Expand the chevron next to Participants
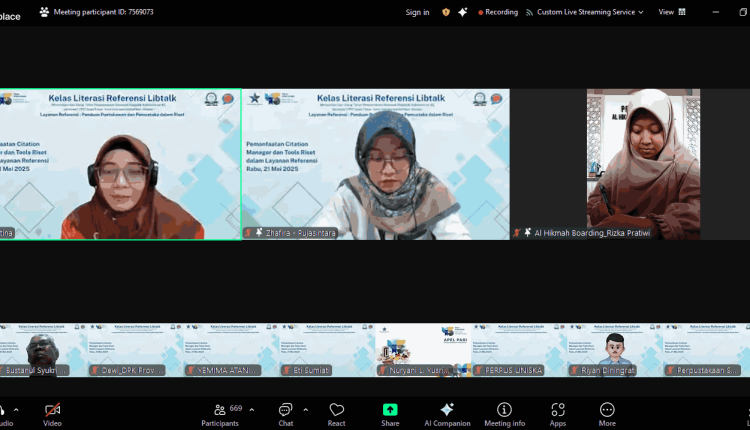Image resolution: width=750 pixels, height=430 pixels. click(x=252, y=410)
